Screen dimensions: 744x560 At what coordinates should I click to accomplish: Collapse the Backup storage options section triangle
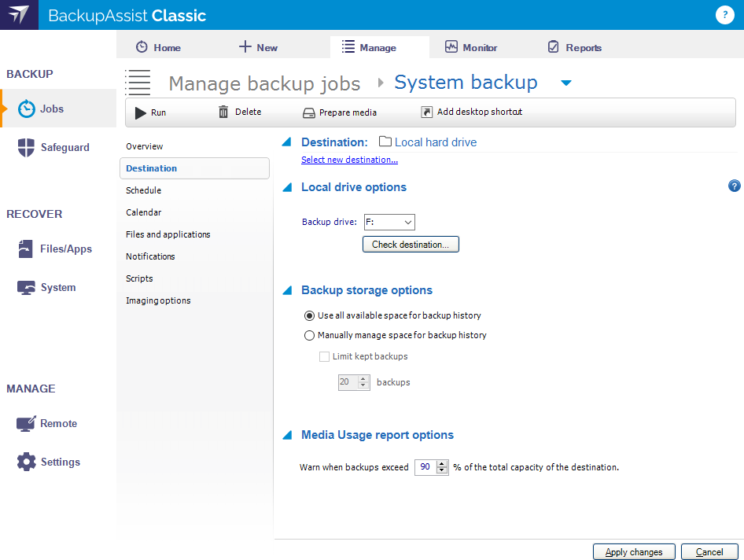coord(287,290)
